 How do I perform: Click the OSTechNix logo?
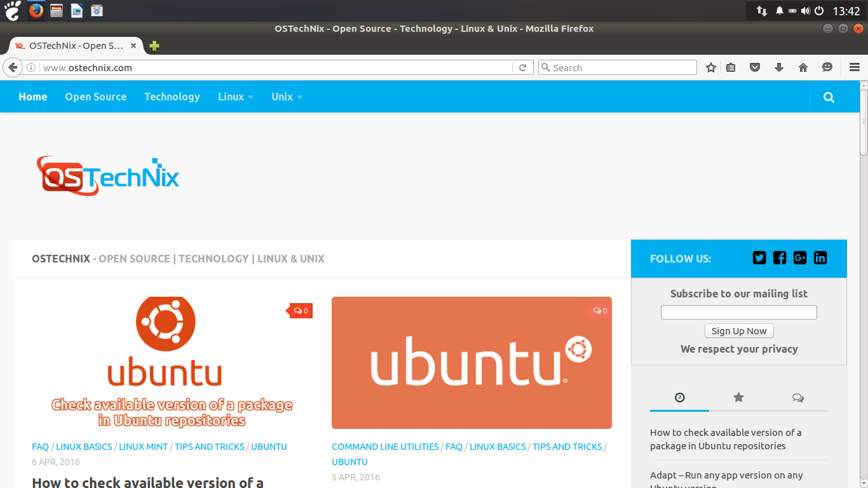pyautogui.click(x=108, y=175)
